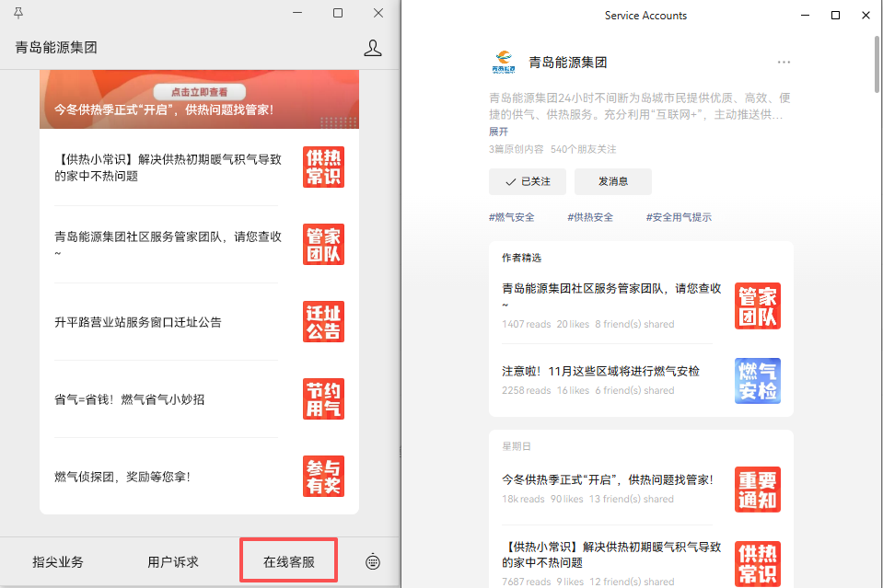
Task: Close the 青岛能源集团 chat window
Action: tap(378, 13)
